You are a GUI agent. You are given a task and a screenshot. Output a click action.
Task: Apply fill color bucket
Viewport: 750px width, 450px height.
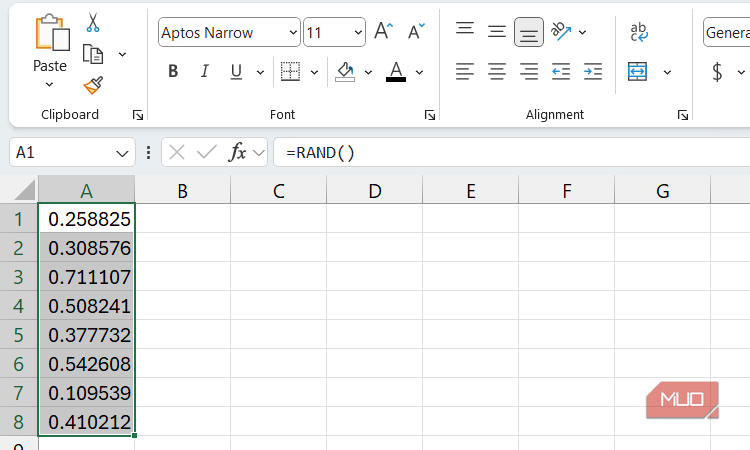[x=345, y=72]
